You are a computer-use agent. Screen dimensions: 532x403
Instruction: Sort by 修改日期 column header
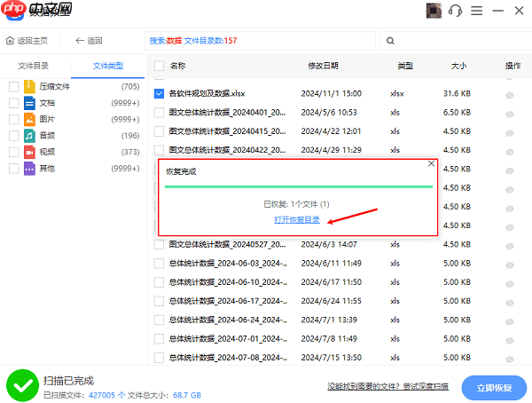pos(323,66)
